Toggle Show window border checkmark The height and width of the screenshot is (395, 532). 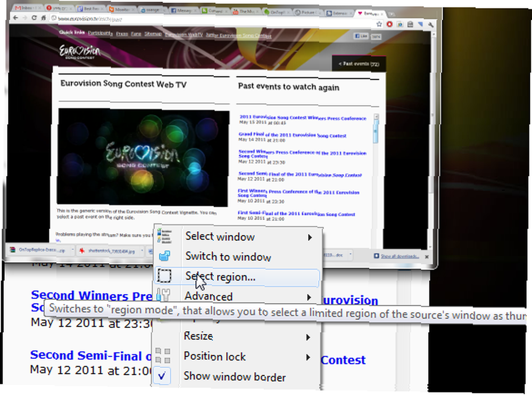[x=162, y=375]
